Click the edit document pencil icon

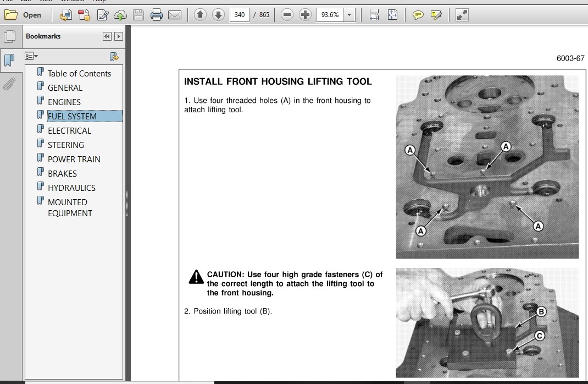pyautogui.click(x=102, y=15)
